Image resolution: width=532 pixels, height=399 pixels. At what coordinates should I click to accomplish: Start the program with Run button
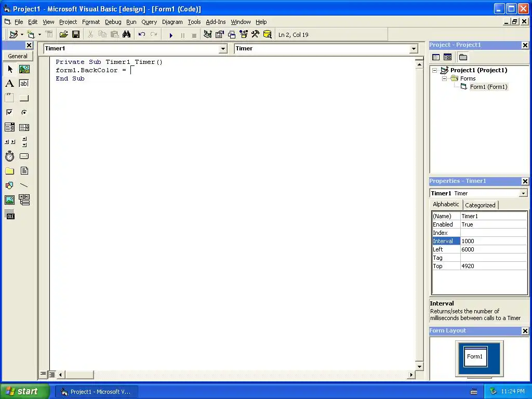(171, 35)
